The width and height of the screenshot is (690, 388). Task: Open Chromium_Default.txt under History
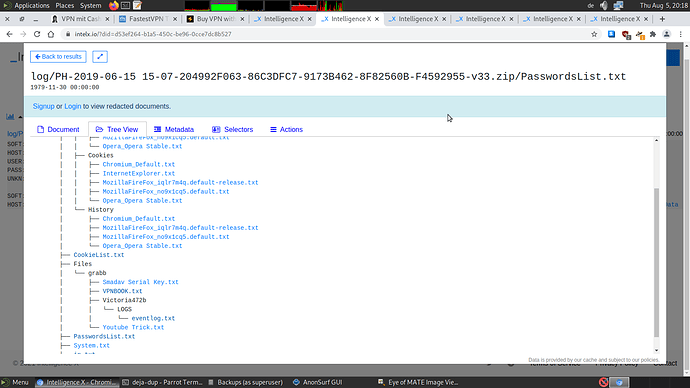pos(139,219)
